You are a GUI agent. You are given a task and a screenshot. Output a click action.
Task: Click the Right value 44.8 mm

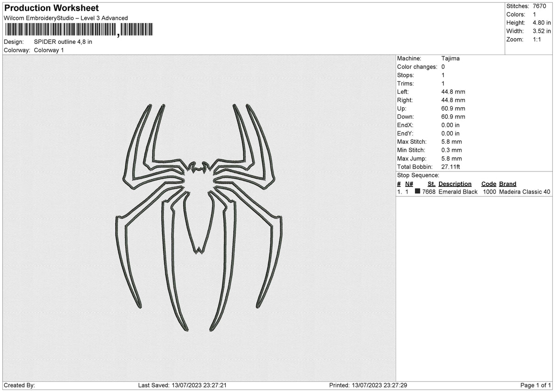click(453, 100)
